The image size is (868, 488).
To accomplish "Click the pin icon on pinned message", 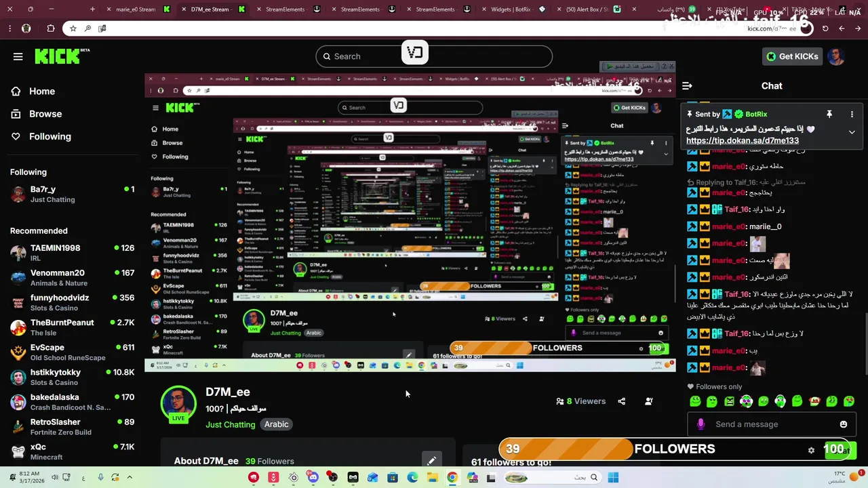I will pyautogui.click(x=829, y=115).
